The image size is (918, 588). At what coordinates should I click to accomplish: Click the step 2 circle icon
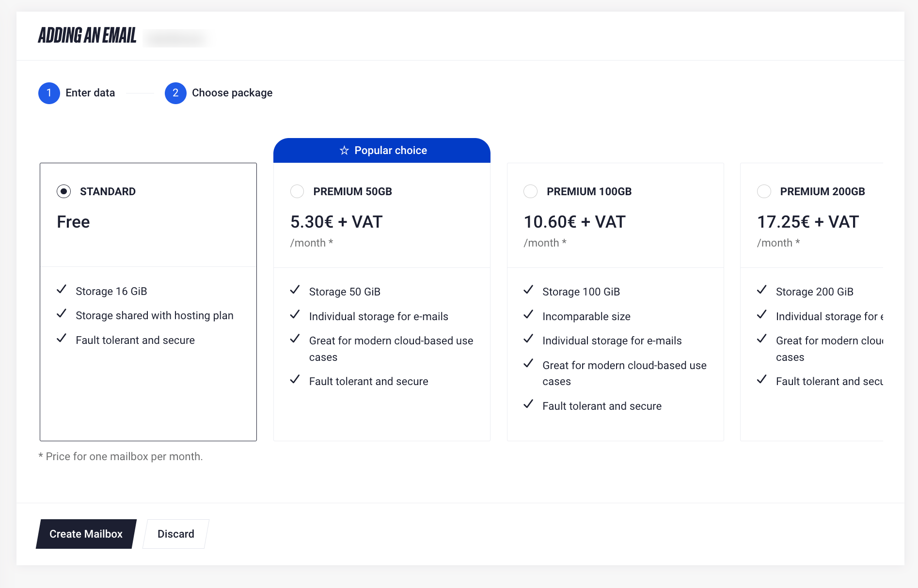coord(175,93)
